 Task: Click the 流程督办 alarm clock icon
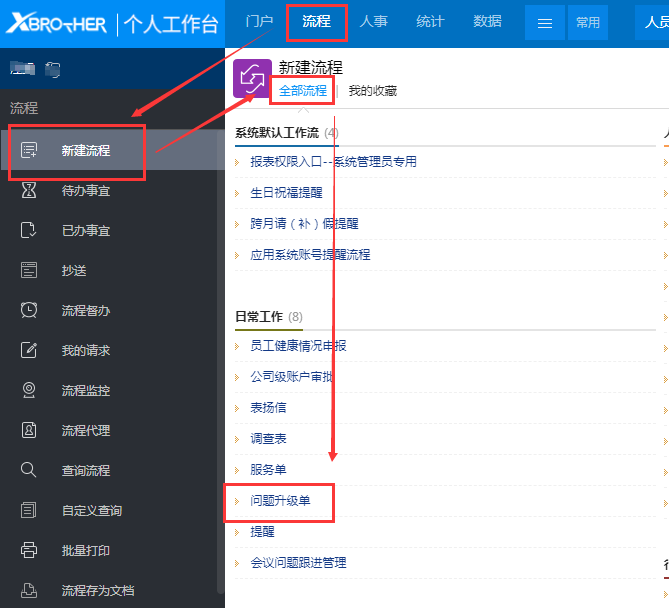tap(29, 310)
